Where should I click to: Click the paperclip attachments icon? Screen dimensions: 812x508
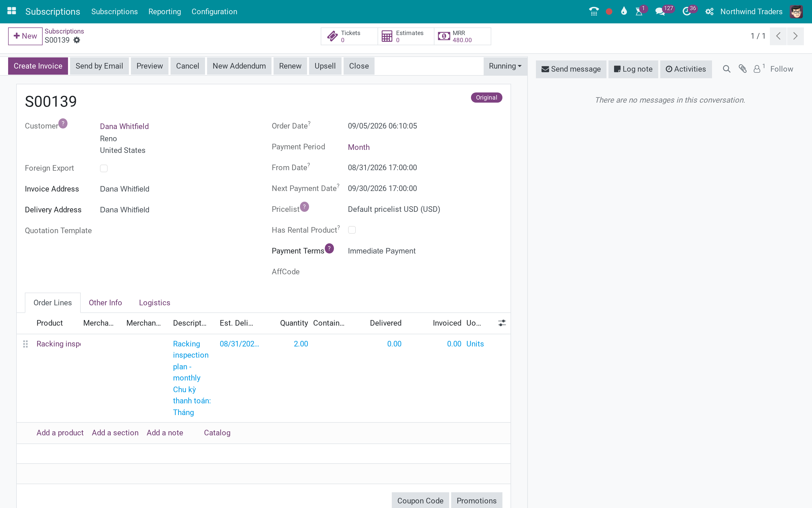point(742,69)
